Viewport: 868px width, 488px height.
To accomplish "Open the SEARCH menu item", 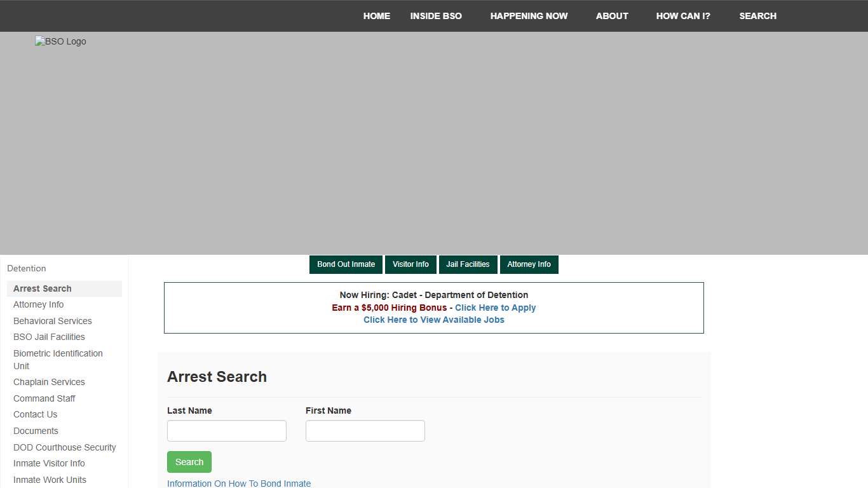I will [x=757, y=16].
